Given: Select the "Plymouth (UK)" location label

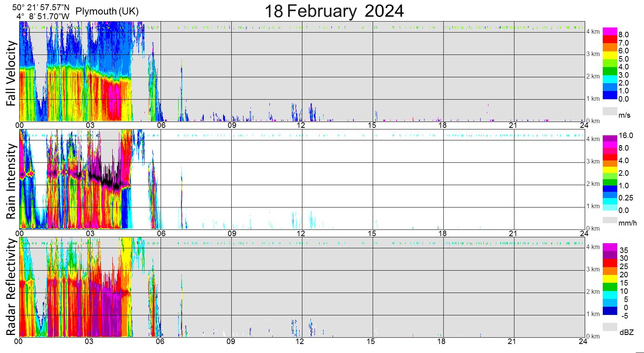Looking at the screenshot, I should pyautogui.click(x=107, y=11).
